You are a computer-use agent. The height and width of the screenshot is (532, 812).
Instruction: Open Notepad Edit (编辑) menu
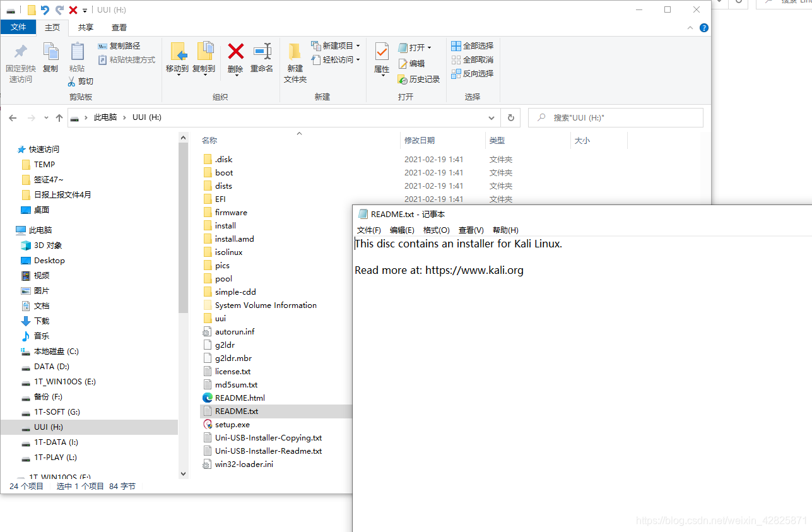(x=402, y=230)
